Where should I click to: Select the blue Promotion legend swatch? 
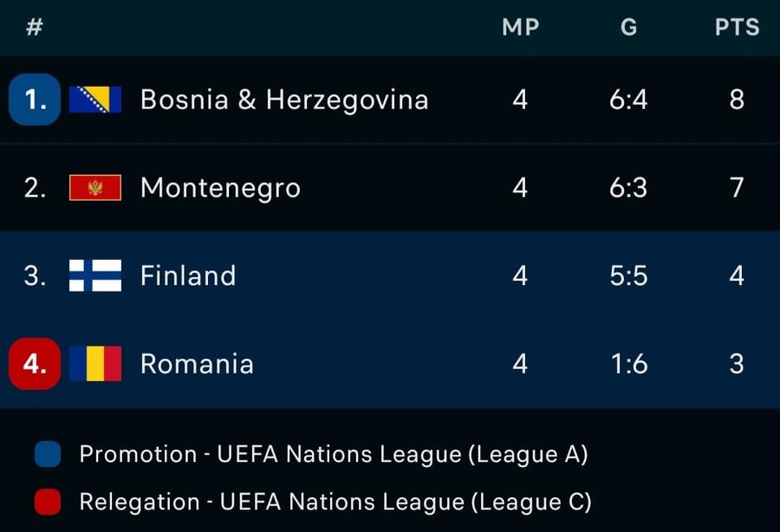(48, 454)
